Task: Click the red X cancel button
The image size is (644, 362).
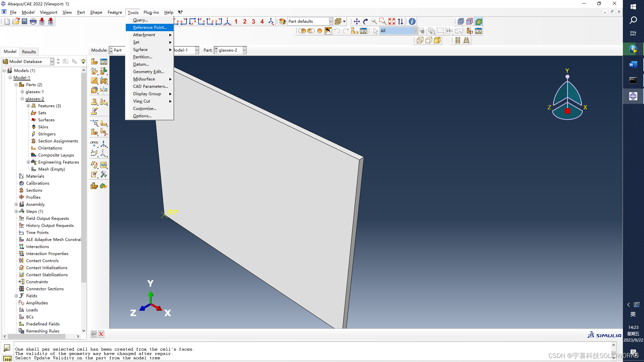Action: (x=101, y=334)
